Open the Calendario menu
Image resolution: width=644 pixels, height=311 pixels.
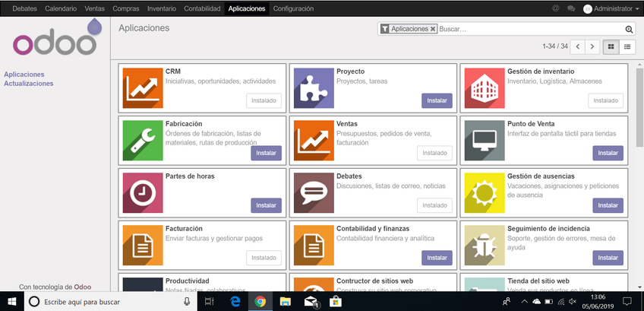tap(61, 8)
